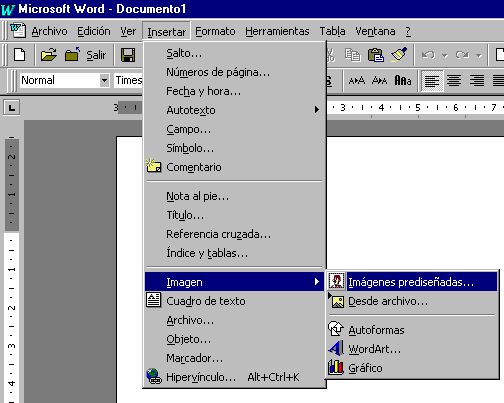Expand the Normal style dropdown
504x403 pixels.
click(x=104, y=80)
